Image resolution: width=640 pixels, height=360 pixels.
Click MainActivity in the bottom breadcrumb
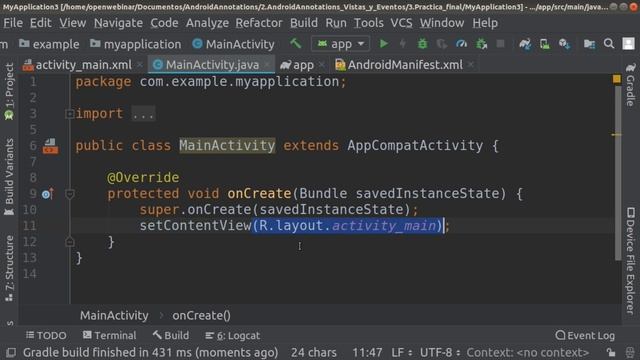pyautogui.click(x=114, y=316)
